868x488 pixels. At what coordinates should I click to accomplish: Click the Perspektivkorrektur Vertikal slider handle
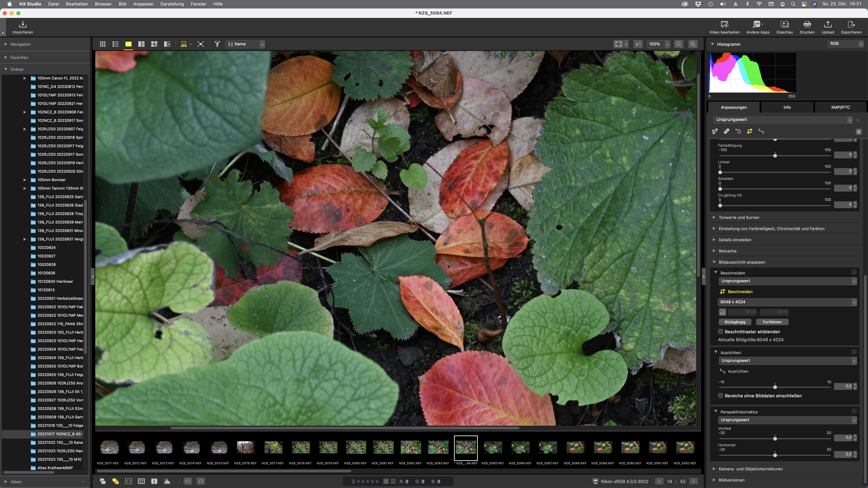[x=775, y=439]
